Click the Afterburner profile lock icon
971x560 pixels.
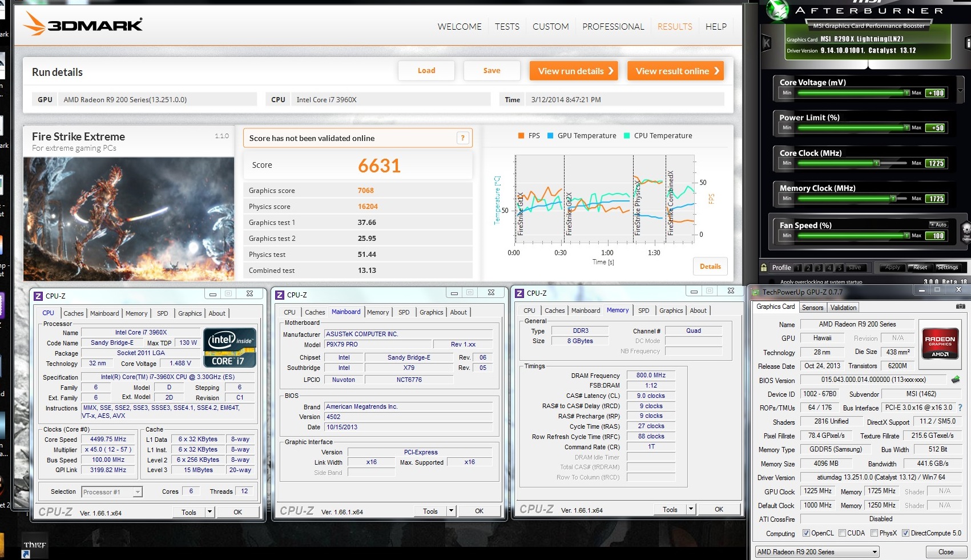[764, 267]
